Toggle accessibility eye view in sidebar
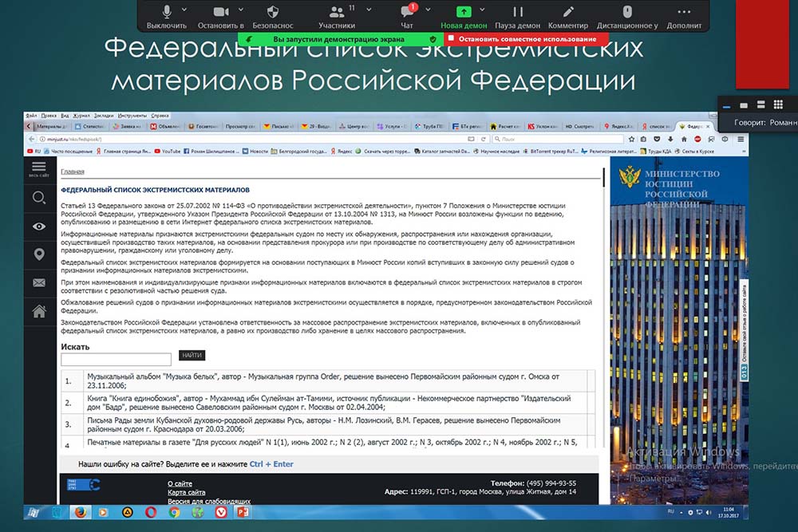 [38, 227]
